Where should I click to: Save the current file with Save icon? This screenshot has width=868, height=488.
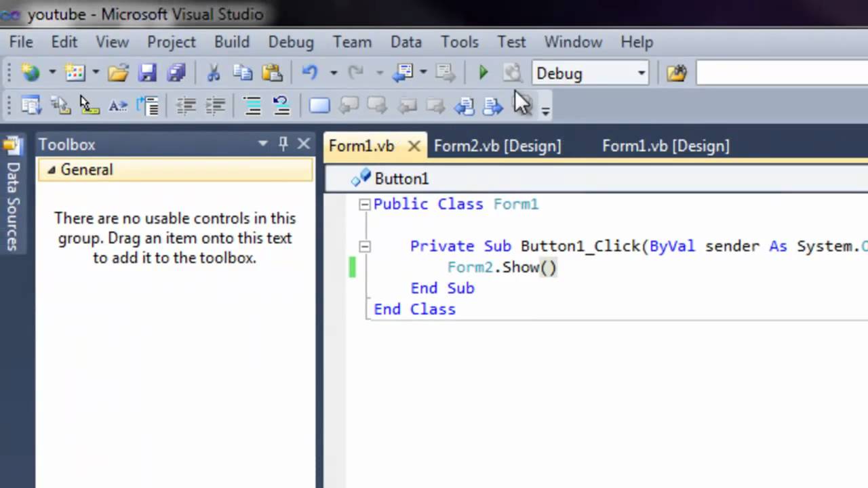[x=147, y=73]
